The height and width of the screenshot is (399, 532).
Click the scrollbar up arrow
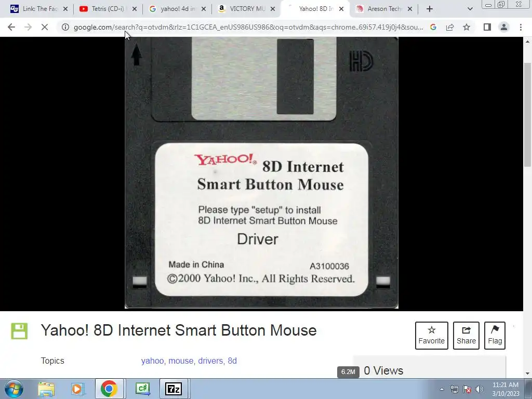(x=527, y=42)
